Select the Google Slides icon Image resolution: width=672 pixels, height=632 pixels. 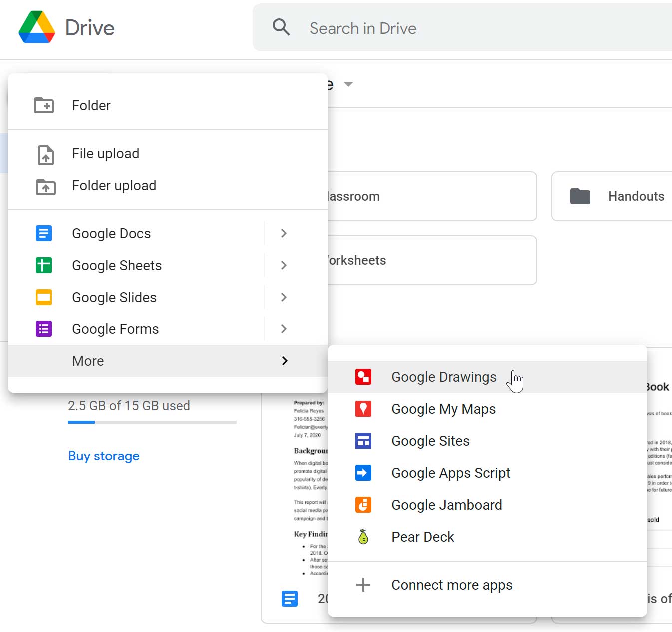pos(44,297)
